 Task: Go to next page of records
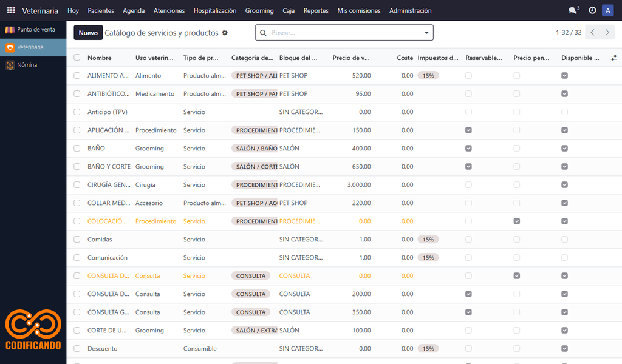point(607,33)
